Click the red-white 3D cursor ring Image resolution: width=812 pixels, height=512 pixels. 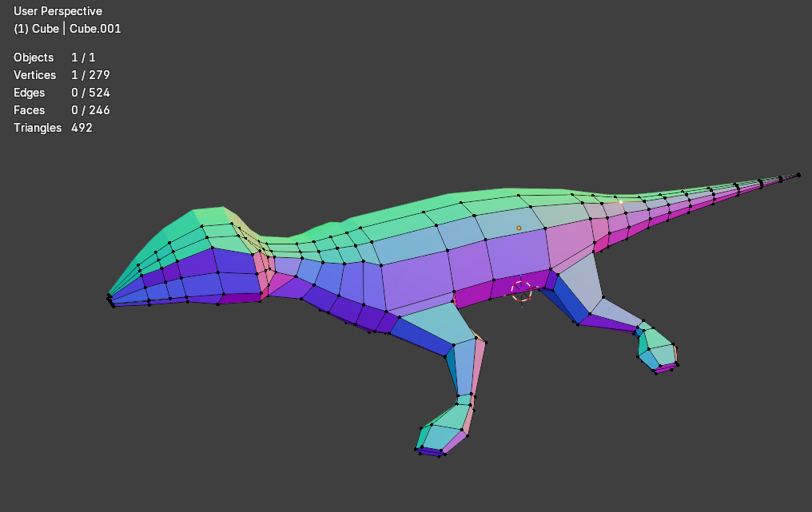coord(521,291)
